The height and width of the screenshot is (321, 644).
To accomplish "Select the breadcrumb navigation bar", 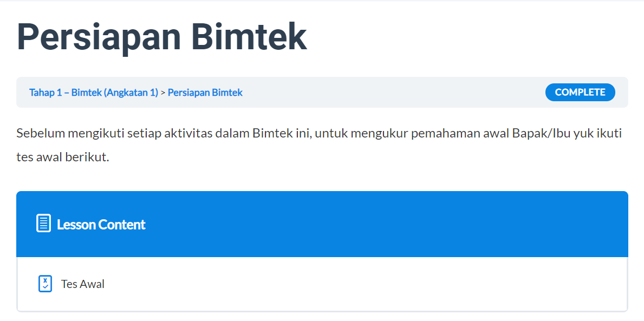I will click(322, 92).
